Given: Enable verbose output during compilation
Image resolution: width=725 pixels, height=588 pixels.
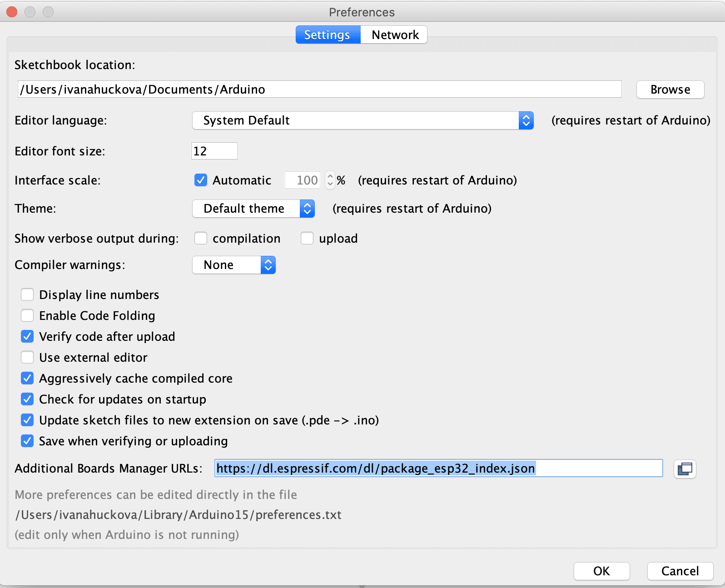Looking at the screenshot, I should point(201,239).
